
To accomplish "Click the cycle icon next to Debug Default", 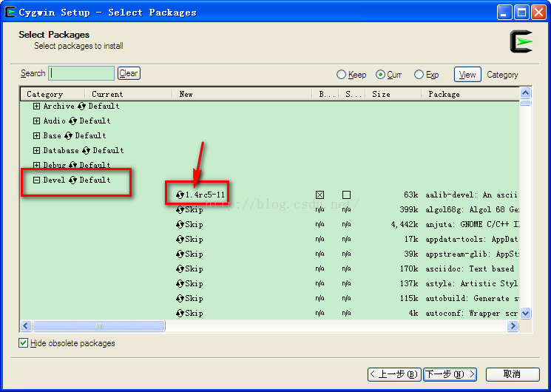I will pyautogui.click(x=72, y=165).
